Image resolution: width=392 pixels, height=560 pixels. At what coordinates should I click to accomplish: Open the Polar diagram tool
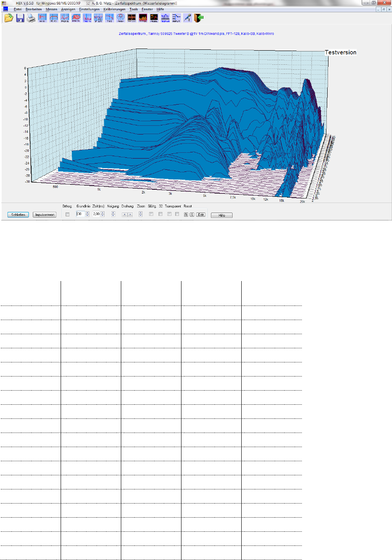pyautogui.click(x=121, y=18)
